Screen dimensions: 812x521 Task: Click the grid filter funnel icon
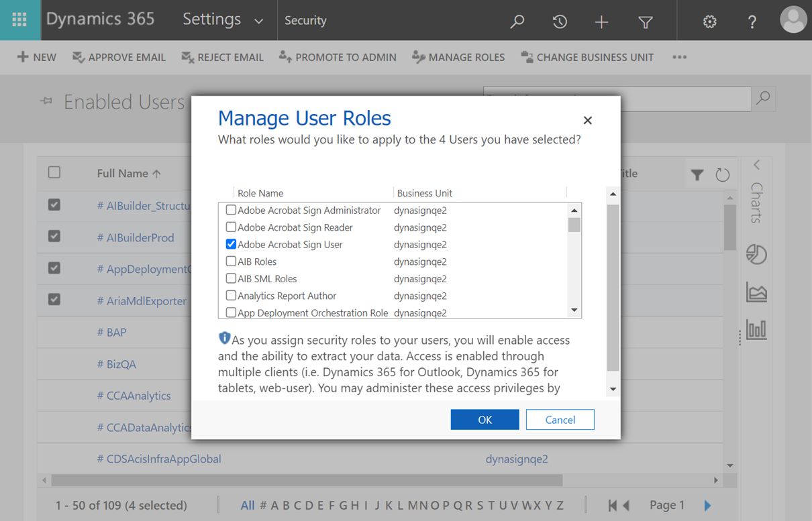tap(697, 175)
